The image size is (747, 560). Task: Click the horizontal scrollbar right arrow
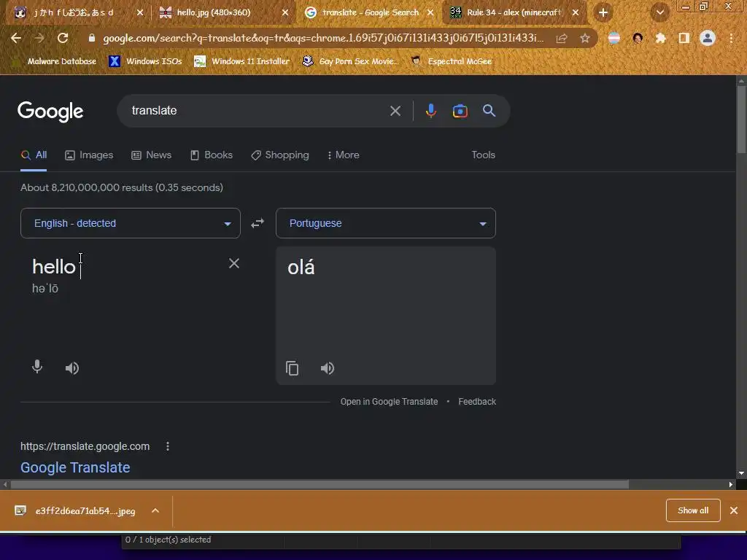pos(731,484)
